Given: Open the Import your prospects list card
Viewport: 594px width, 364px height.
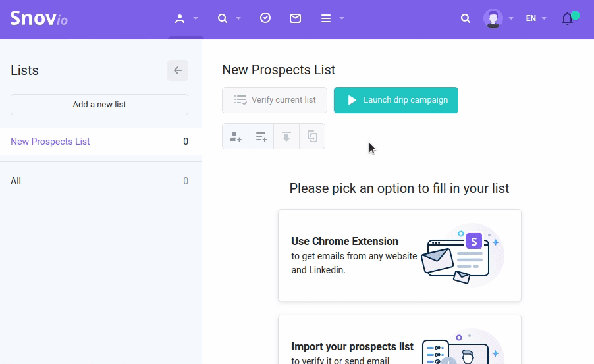Looking at the screenshot, I should click(x=400, y=340).
